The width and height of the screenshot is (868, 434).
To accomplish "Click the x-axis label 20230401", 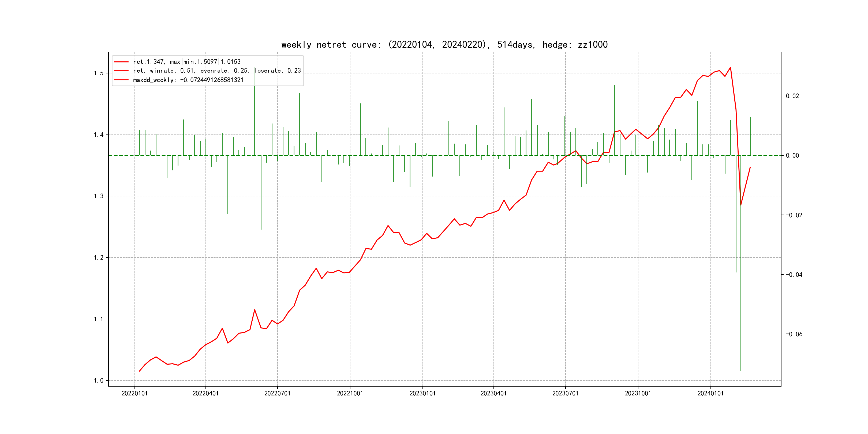I will coord(493,393).
